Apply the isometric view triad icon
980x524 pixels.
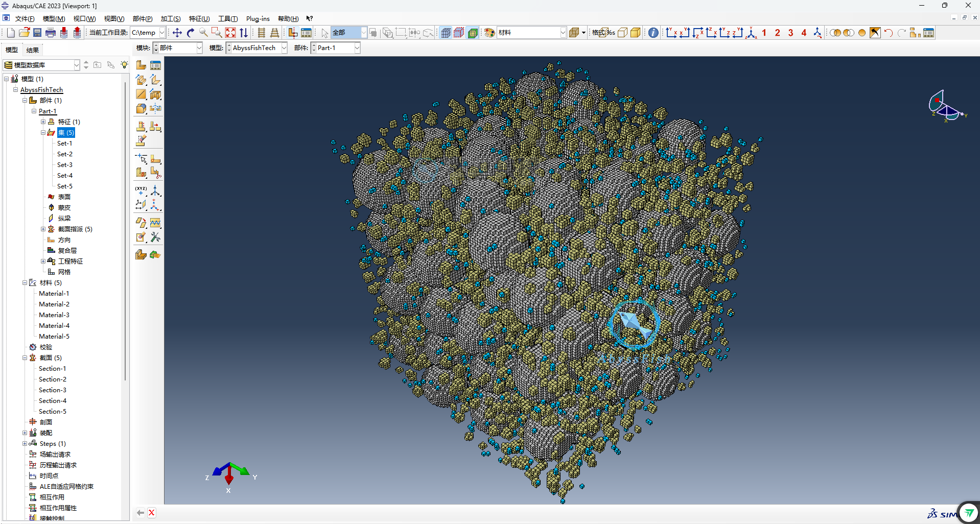(x=751, y=33)
